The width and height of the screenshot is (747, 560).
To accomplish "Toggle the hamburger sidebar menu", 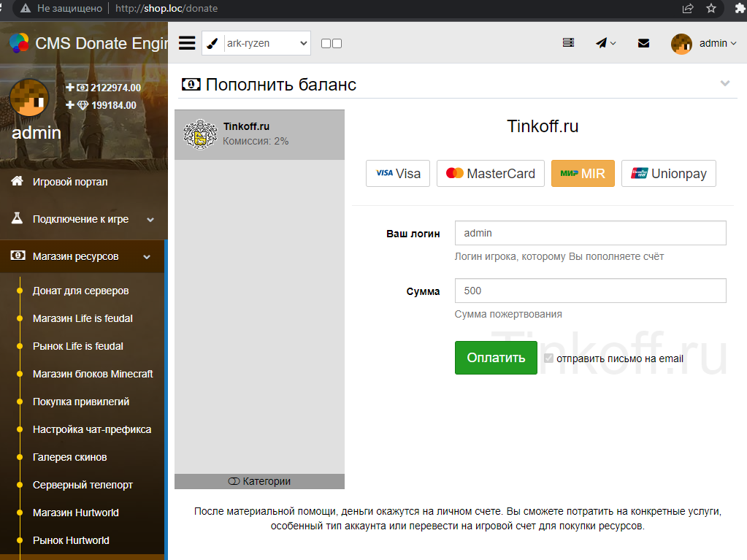I will pyautogui.click(x=187, y=43).
